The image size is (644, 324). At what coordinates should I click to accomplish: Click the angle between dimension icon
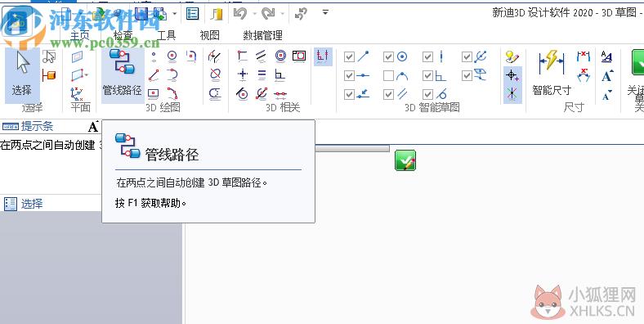click(584, 75)
